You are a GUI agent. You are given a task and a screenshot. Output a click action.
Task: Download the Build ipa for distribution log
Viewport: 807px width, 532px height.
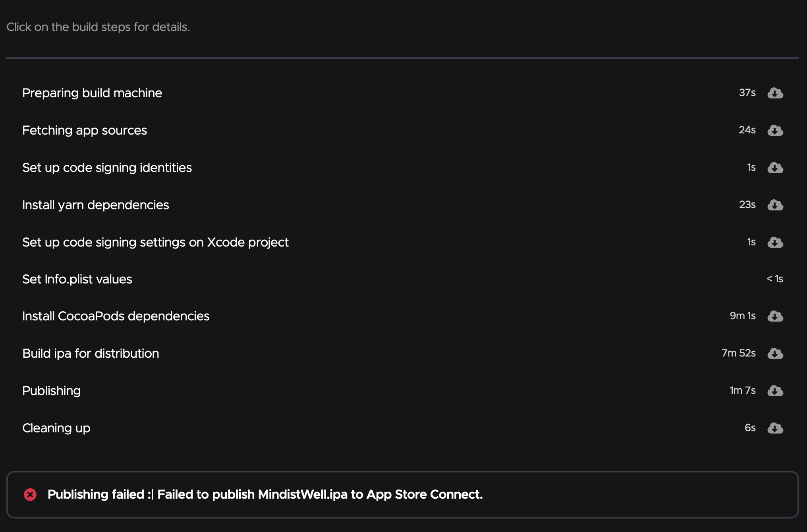coord(775,353)
